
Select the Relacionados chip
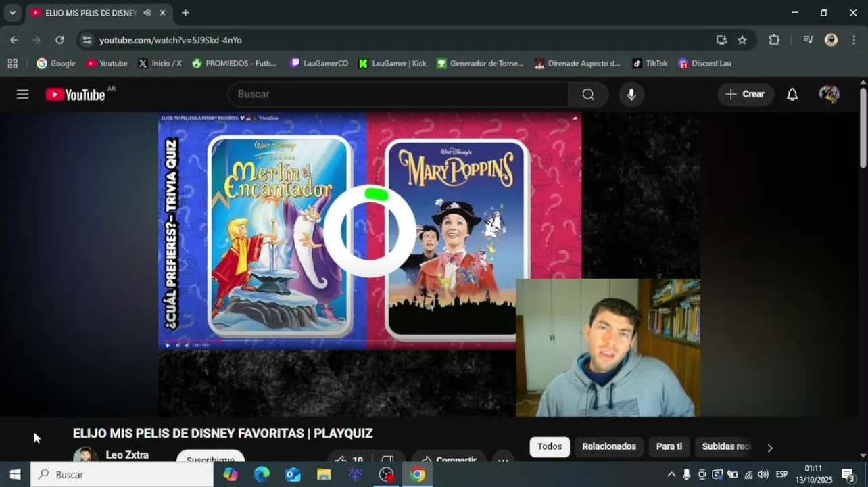click(x=609, y=446)
